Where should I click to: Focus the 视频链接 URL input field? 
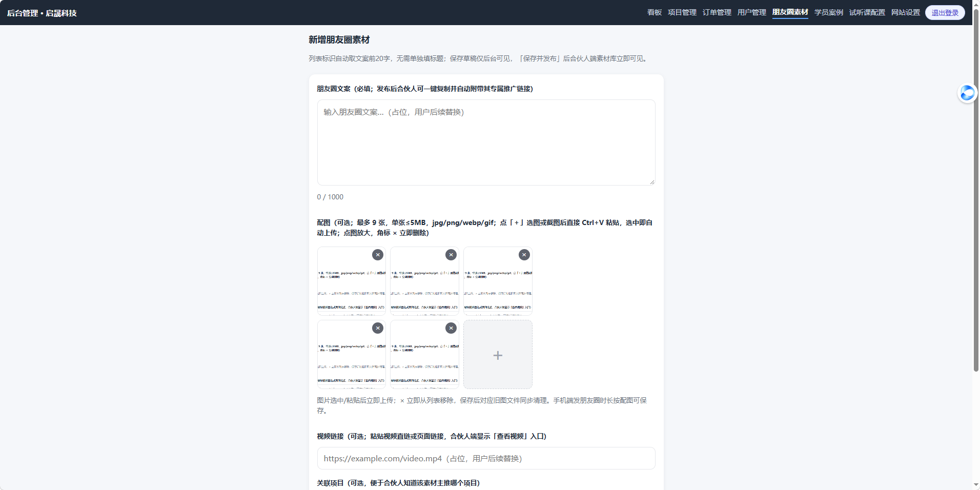tap(486, 458)
